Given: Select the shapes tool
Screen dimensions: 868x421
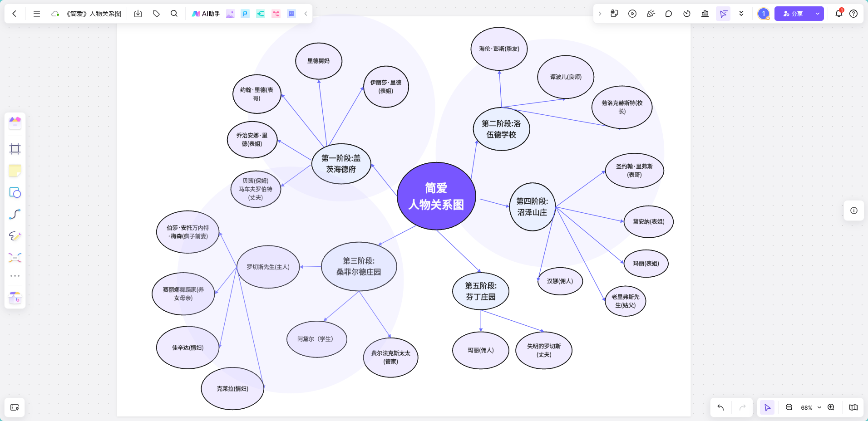Looking at the screenshot, I should 15,193.
